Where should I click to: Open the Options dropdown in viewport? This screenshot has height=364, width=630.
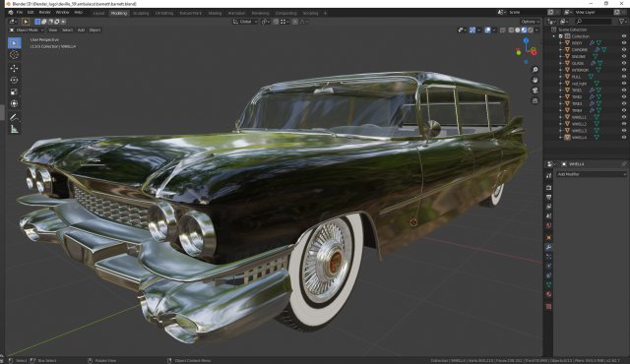click(x=530, y=22)
